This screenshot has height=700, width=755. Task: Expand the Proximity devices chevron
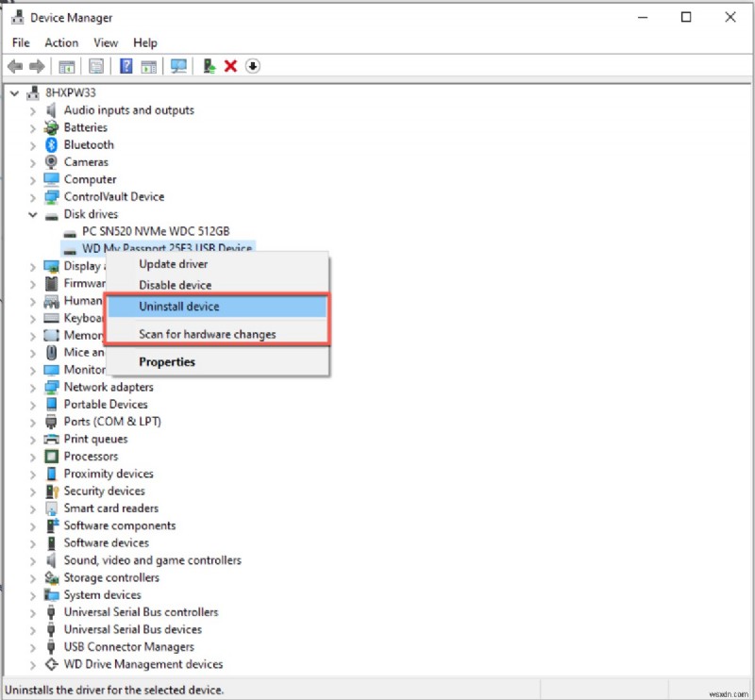32,474
